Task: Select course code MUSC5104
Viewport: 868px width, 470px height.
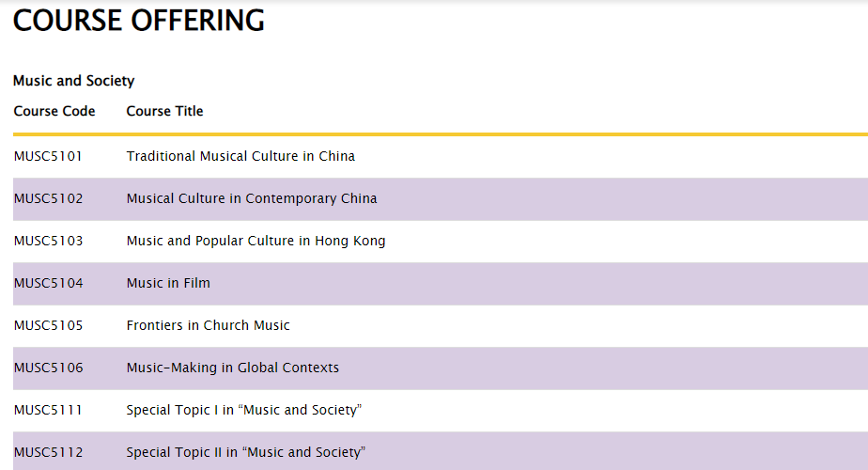Action: click(x=48, y=283)
